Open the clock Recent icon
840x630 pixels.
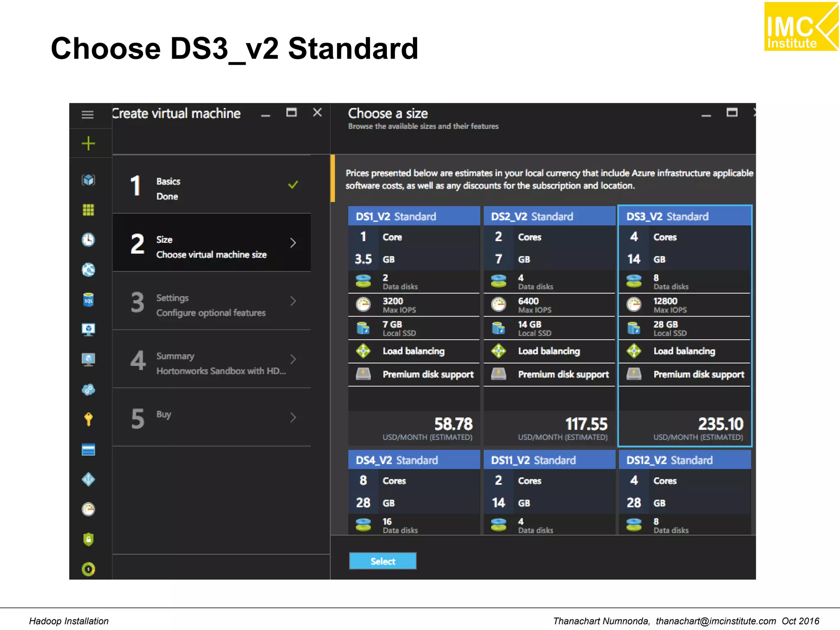click(x=88, y=240)
